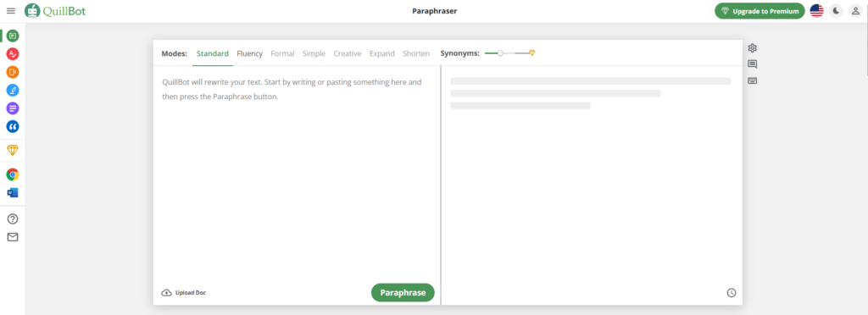Click the yellow Premium diamond sidebar icon
The width and height of the screenshot is (868, 315).
click(x=13, y=151)
